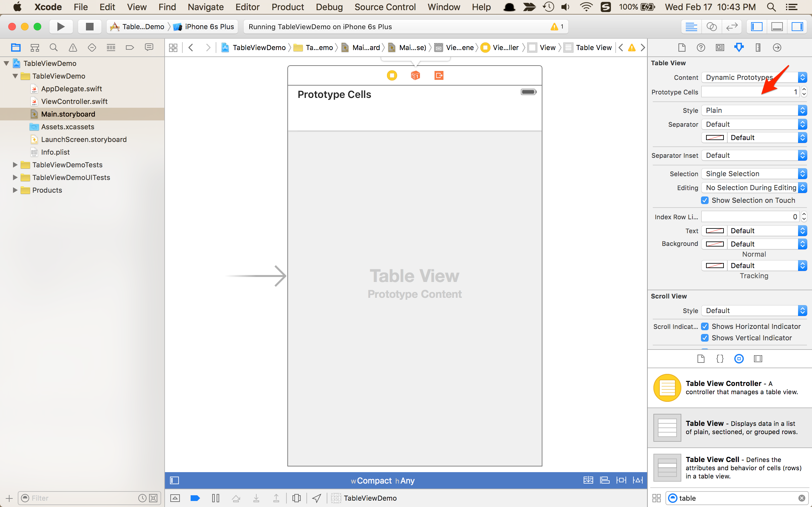The image size is (812, 507).
Task: Expand the TableViewDemoTests folder
Action: [x=15, y=165]
